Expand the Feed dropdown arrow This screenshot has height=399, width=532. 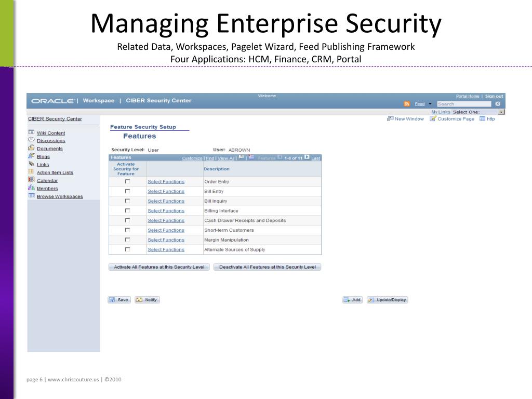coord(430,104)
